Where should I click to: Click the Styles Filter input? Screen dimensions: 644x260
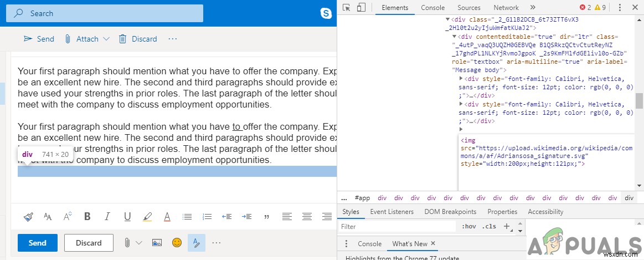point(398,227)
